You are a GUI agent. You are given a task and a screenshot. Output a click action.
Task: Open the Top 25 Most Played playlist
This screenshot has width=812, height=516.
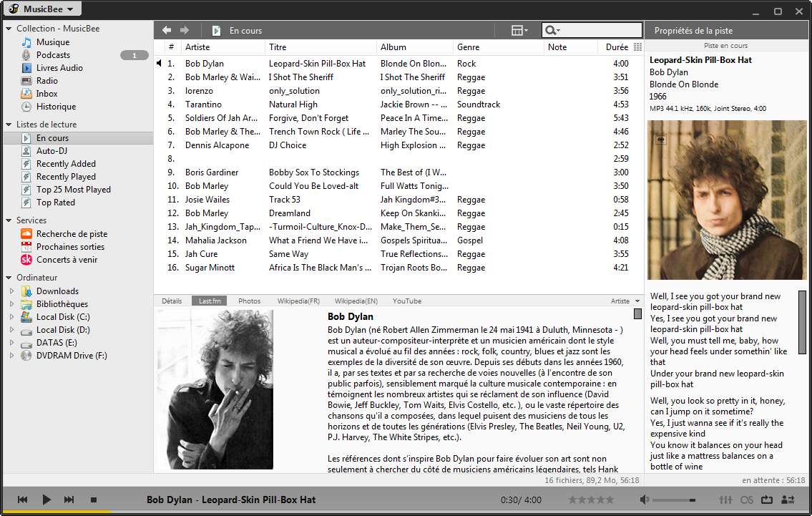pyautogui.click(x=74, y=190)
